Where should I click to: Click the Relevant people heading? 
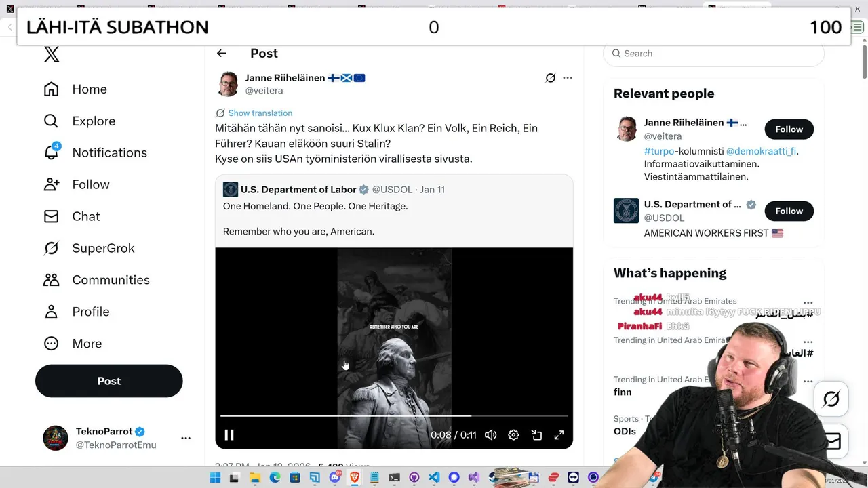(664, 94)
